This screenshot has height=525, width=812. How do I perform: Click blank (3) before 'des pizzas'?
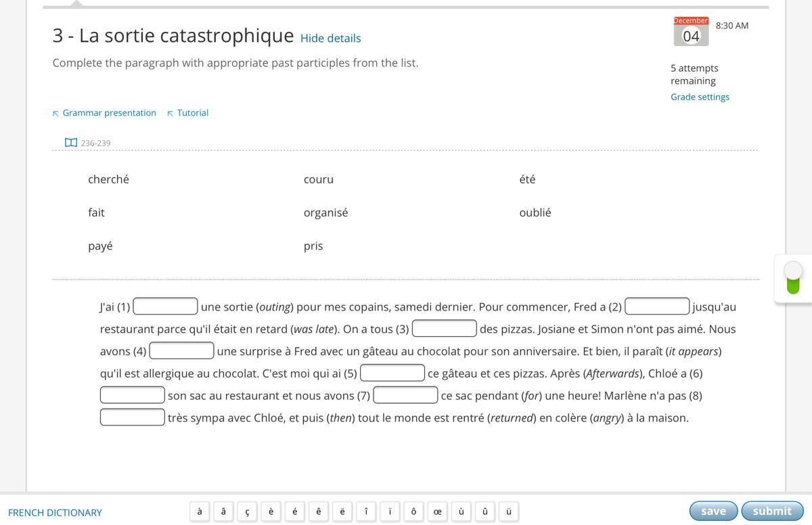click(x=444, y=329)
